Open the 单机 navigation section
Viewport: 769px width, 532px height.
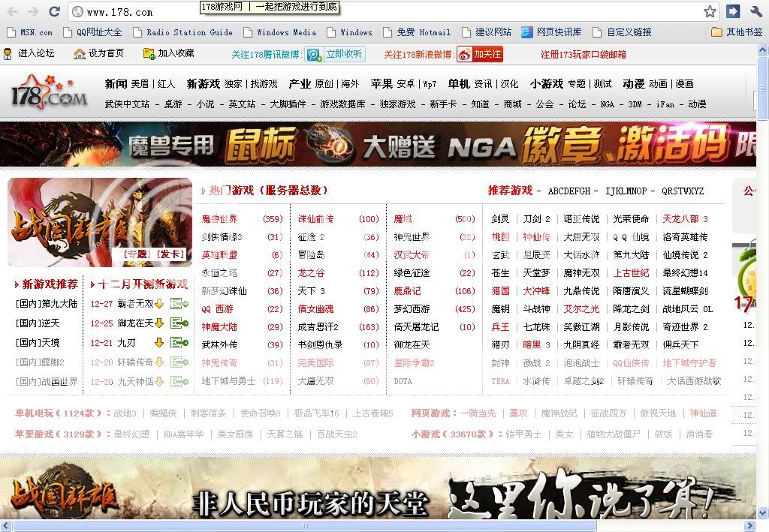(x=459, y=84)
